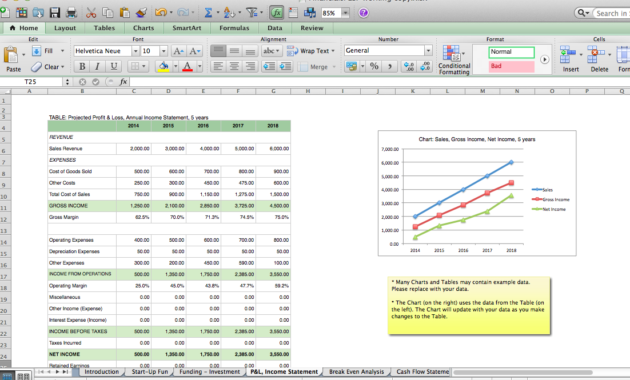Click the Percent style icon
This screenshot has height=380, width=630.
pyautogui.click(x=374, y=66)
